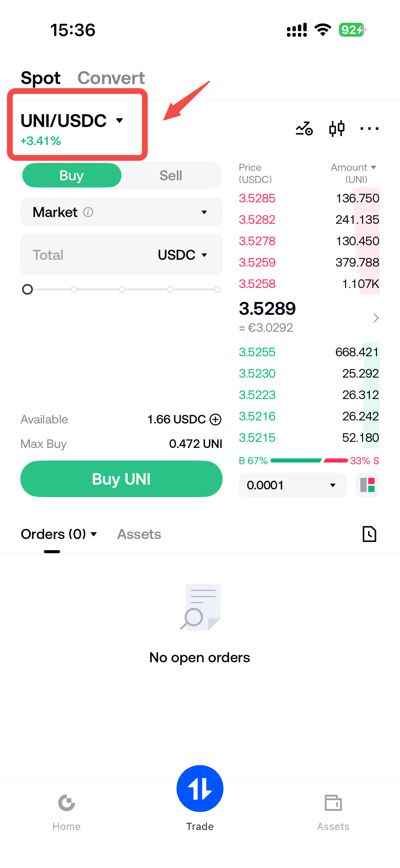The image size is (400, 868).
Task: Open the order history document icon
Action: tap(369, 534)
